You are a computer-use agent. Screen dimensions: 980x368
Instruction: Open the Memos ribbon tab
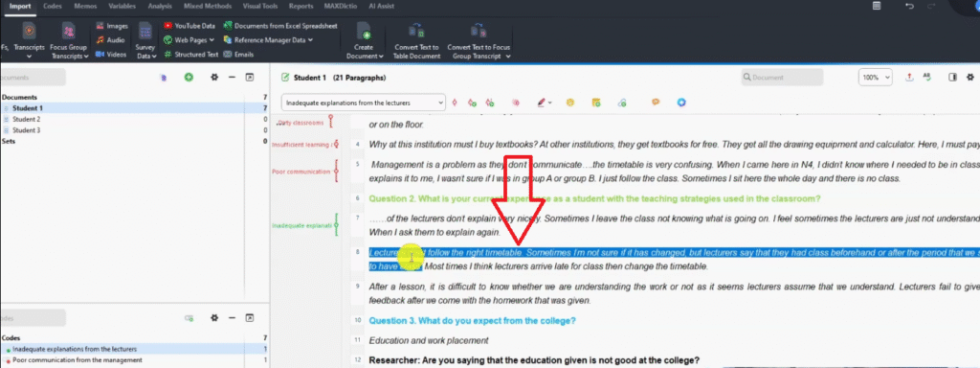[x=85, y=7]
